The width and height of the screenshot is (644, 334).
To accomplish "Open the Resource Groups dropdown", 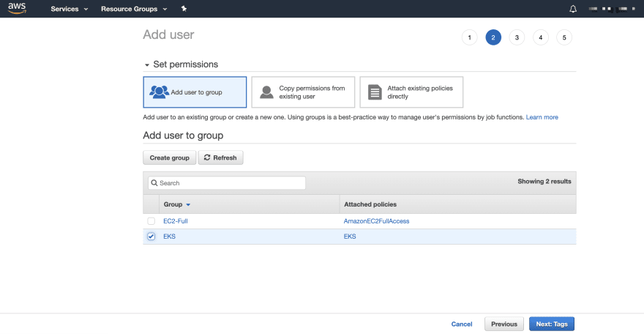I will tap(134, 9).
